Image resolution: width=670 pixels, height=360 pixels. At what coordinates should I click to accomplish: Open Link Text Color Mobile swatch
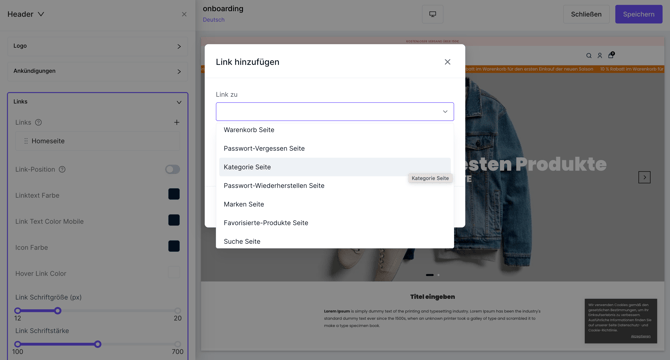(x=174, y=220)
